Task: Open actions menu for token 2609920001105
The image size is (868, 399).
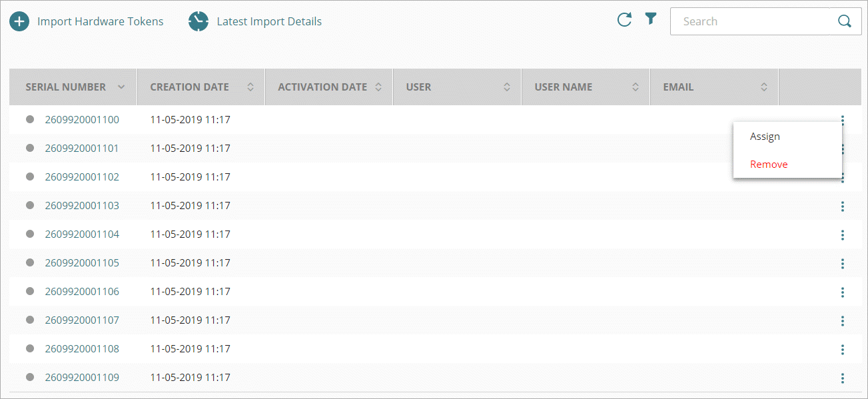Action: pyautogui.click(x=843, y=264)
